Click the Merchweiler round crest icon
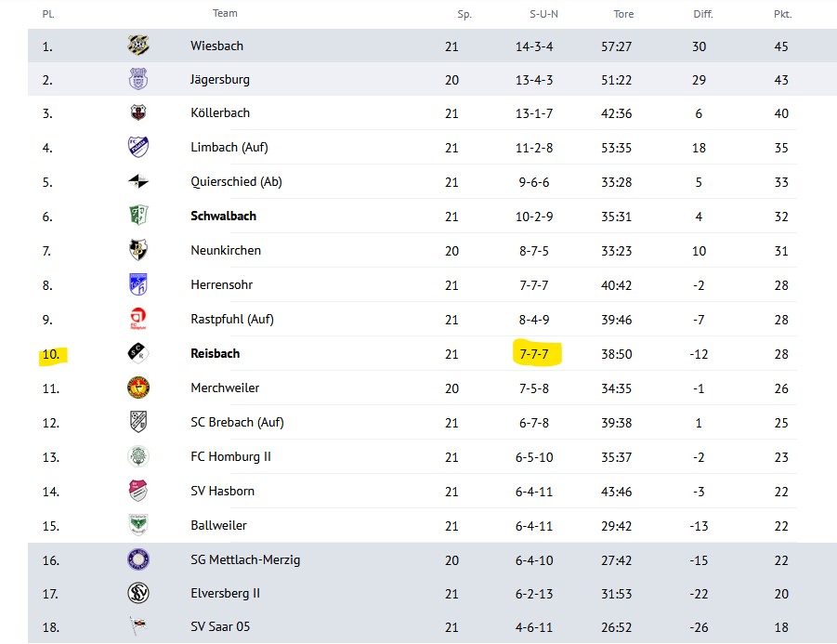Image resolution: width=837 pixels, height=644 pixels. tap(138, 388)
